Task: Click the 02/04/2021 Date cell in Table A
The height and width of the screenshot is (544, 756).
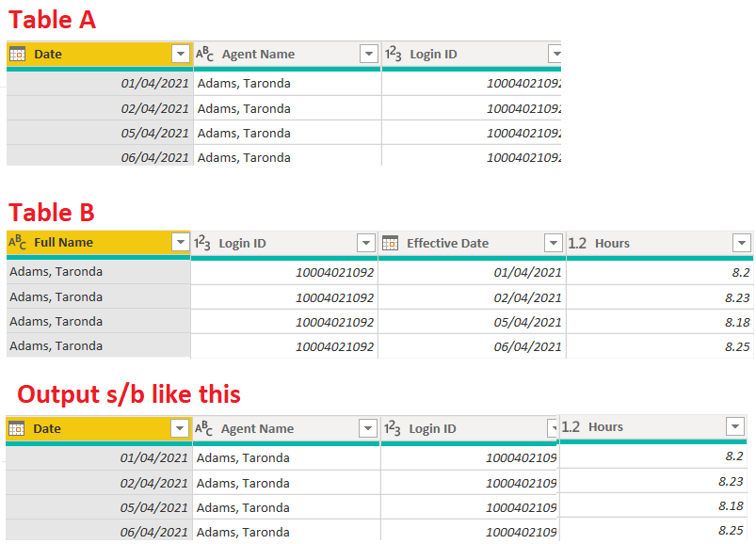Action: [100, 108]
